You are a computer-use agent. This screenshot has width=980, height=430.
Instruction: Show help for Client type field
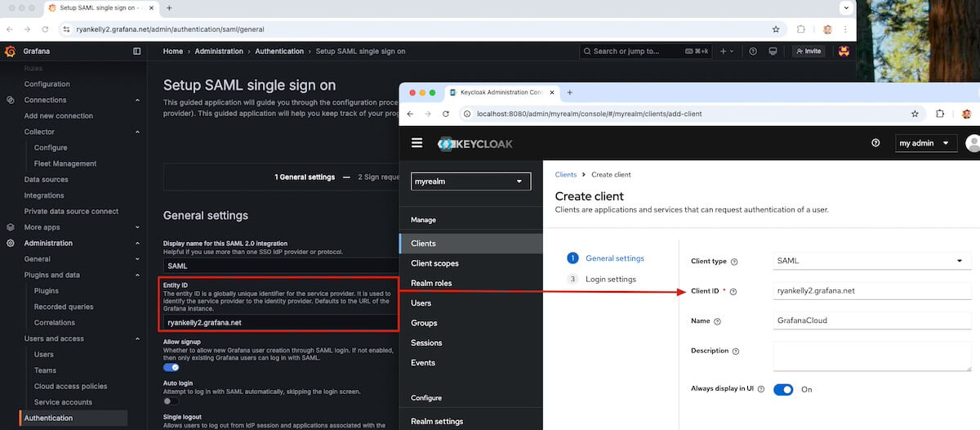click(734, 262)
